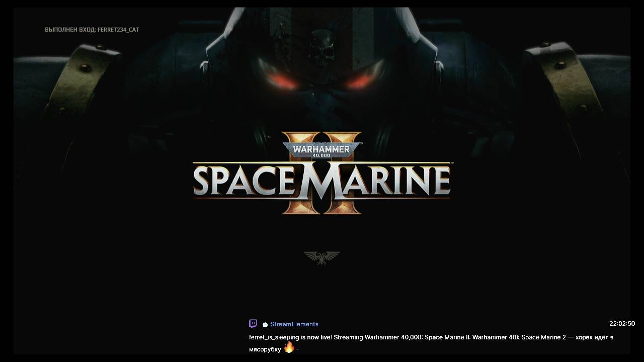Click the 'мясорубку' word in chat message
Image resolution: width=644 pixels, height=362 pixels.
pos(265,349)
